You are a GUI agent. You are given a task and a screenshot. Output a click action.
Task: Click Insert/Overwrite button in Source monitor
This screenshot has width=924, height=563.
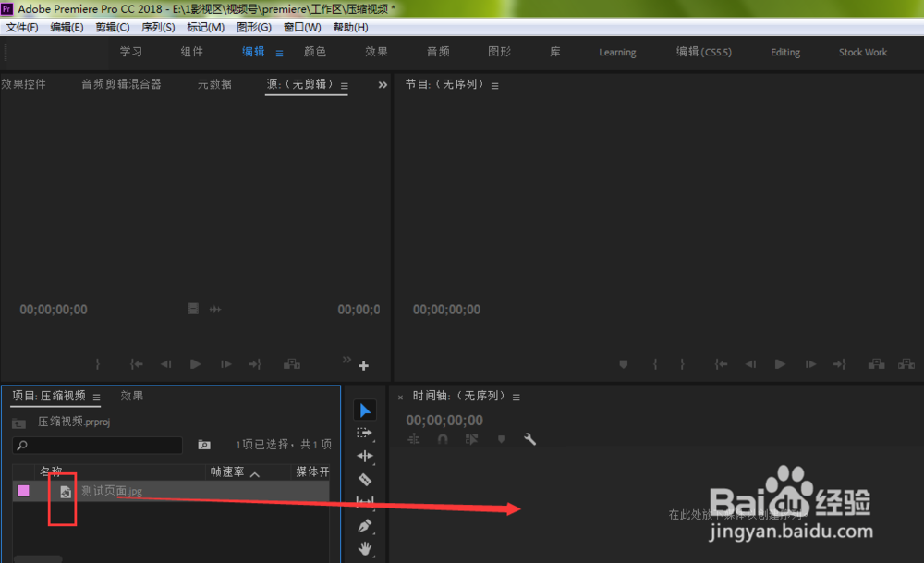click(x=292, y=364)
